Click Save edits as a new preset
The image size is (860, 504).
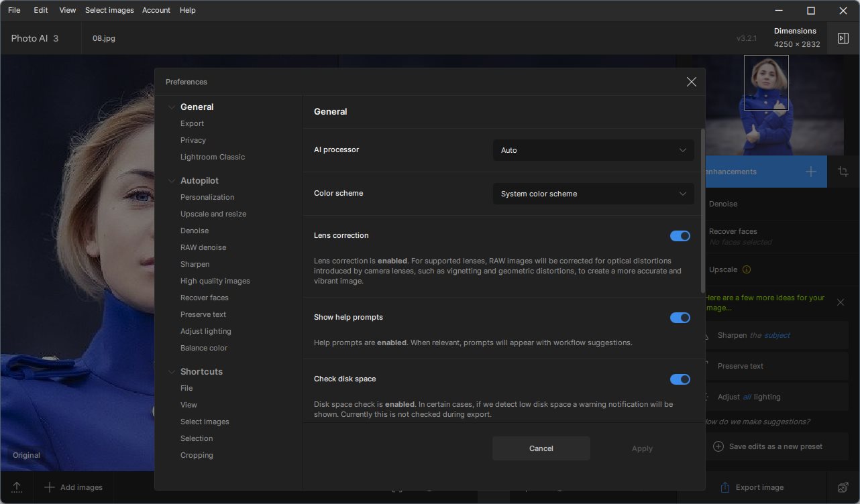[x=775, y=446]
